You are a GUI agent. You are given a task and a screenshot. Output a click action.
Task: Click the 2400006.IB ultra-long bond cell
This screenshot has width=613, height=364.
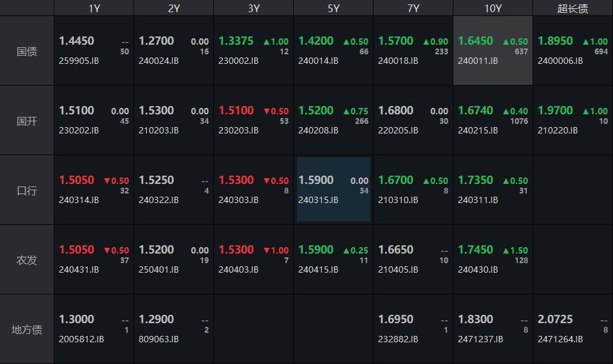click(573, 50)
